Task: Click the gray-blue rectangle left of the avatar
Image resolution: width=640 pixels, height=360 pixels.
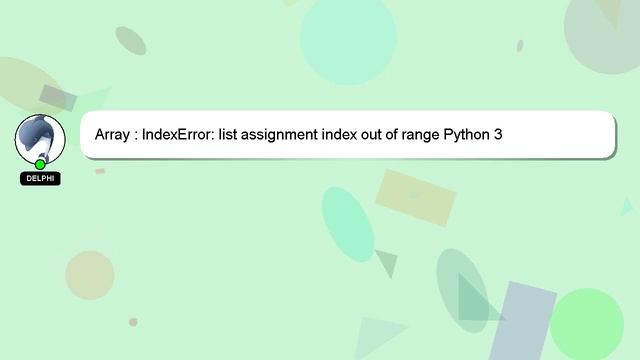Action: [58, 98]
